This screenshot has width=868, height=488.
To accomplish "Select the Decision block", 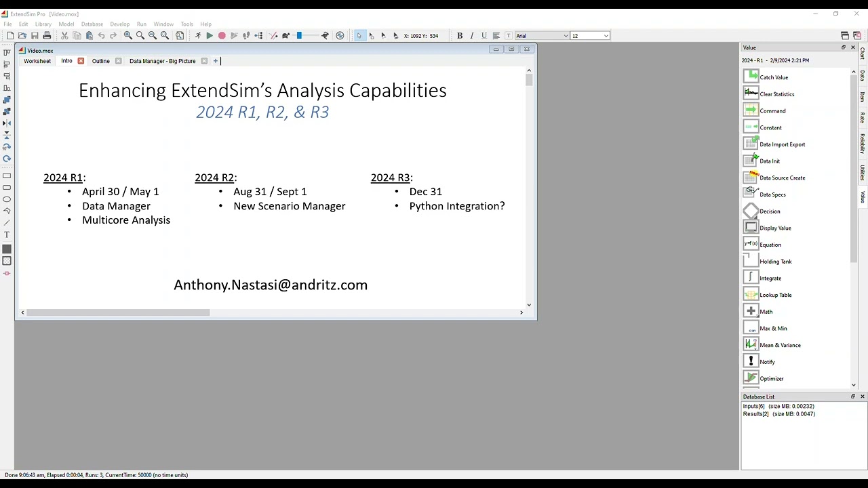I will click(770, 211).
